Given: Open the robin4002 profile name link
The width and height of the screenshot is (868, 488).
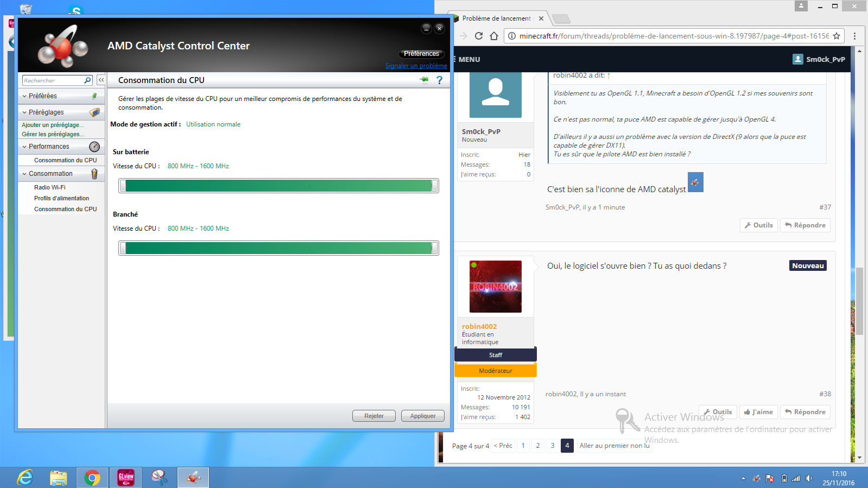Looking at the screenshot, I should coord(479,326).
